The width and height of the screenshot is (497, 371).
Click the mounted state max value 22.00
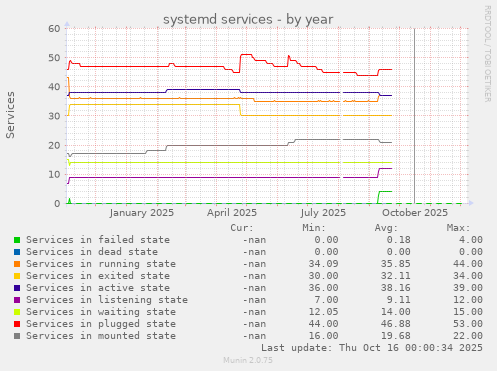click(468, 336)
